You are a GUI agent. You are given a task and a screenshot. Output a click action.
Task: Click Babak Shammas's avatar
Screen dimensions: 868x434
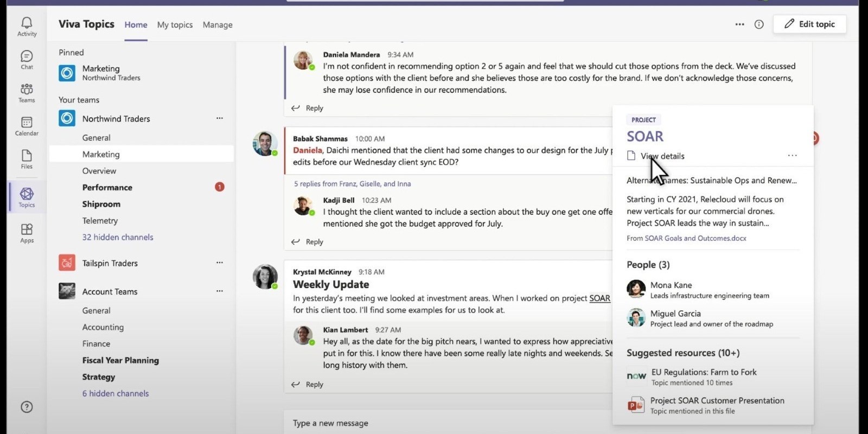pos(265,143)
